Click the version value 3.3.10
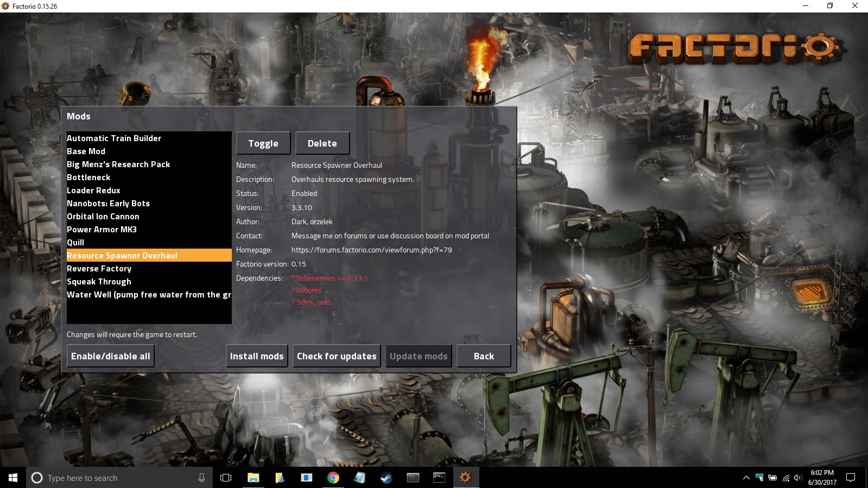868x488 pixels. pyautogui.click(x=302, y=207)
